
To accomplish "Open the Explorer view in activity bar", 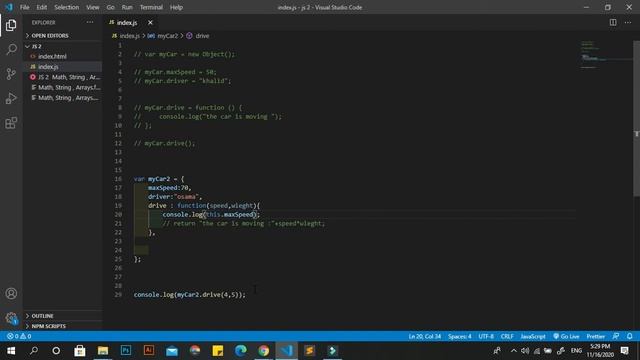I will tap(11, 25).
